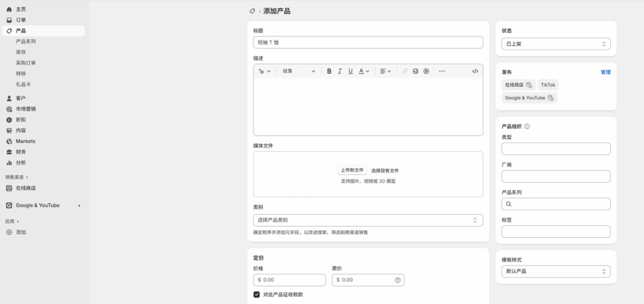Open the 选择产品类别 category dropdown
The image size is (644, 304).
coord(368,220)
